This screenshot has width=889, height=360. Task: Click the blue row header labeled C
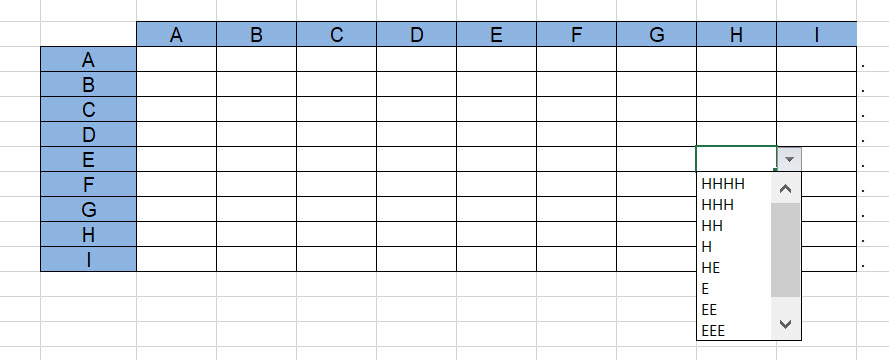point(88,109)
